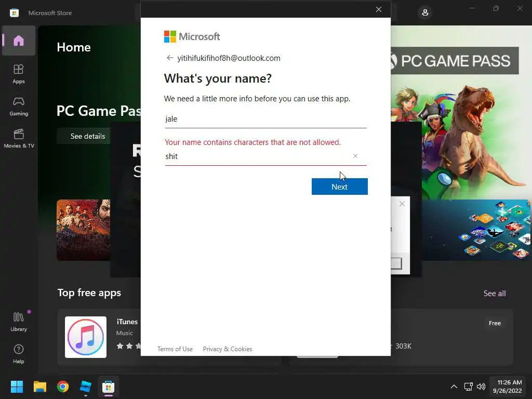Viewport: 532px width, 399px height.
Task: Open Privacy & Cookies link
Action: 228,349
